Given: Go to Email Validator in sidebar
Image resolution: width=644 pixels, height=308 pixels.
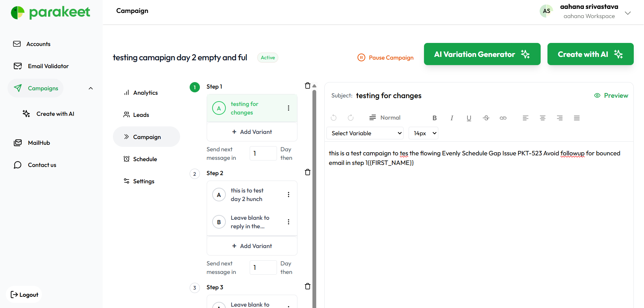Looking at the screenshot, I should [48, 66].
